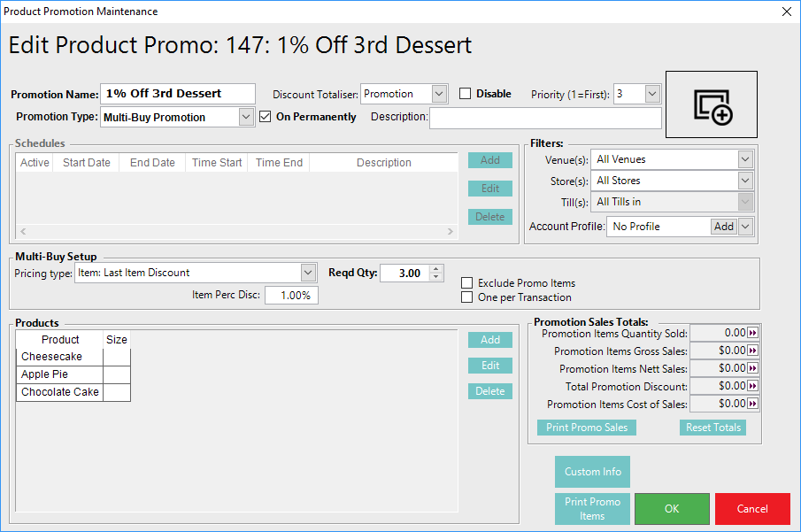Image resolution: width=801 pixels, height=532 pixels.
Task: Open Venue(s) filter dropdown
Action: 745,159
